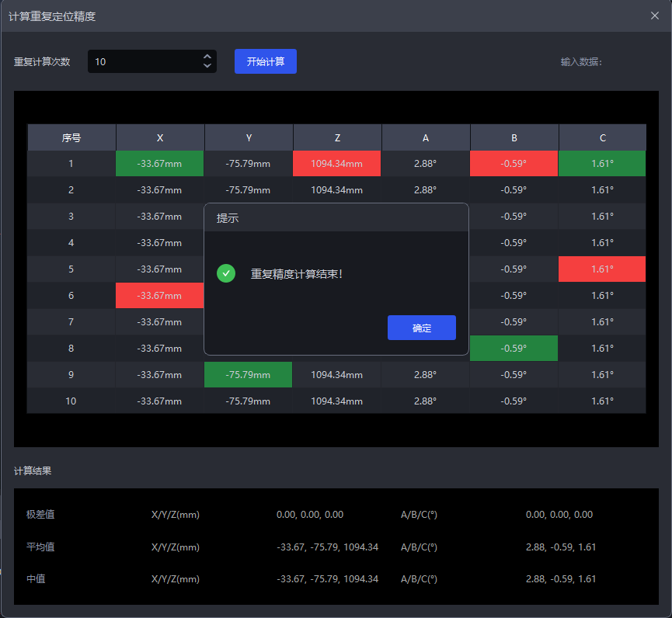This screenshot has width=672, height=618.
Task: Click the row number 10 cell
Action: pyautogui.click(x=71, y=401)
